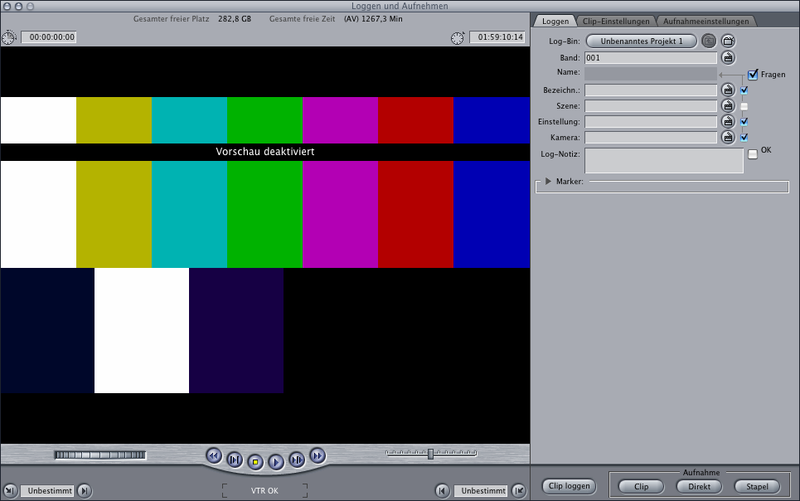Viewport: 800px width, 501px height.
Task: Click the VTR OK status text
Action: 264,491
